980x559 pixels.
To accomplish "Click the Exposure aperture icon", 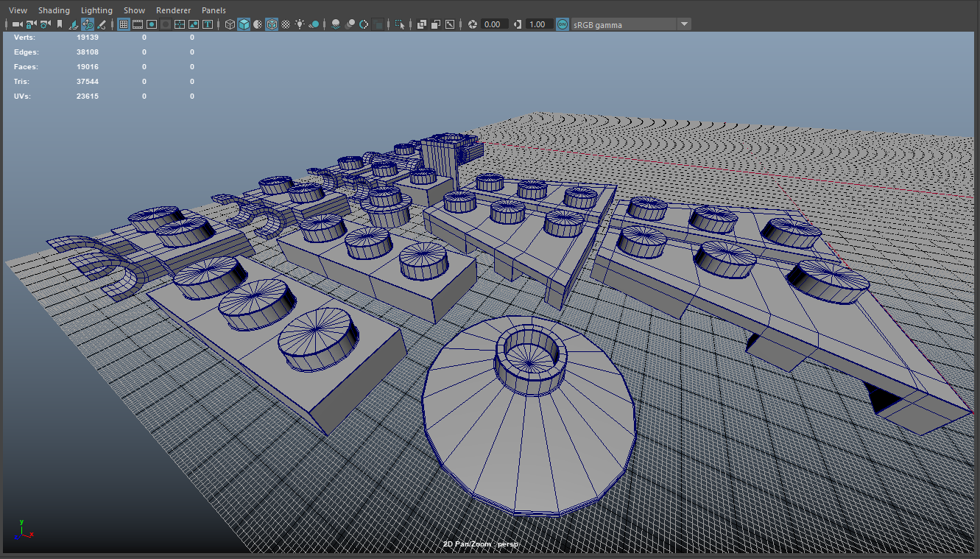I will coord(473,24).
